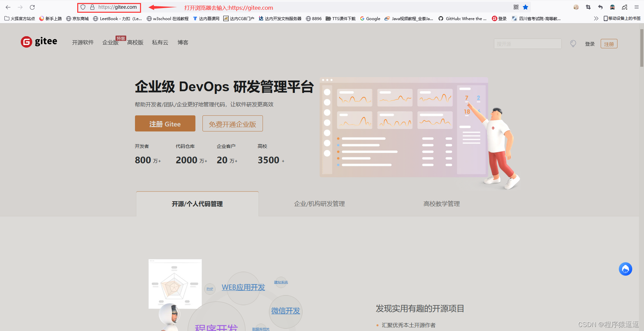Click the site security padlock icon
This screenshot has width=644, height=331.
coord(92,7)
